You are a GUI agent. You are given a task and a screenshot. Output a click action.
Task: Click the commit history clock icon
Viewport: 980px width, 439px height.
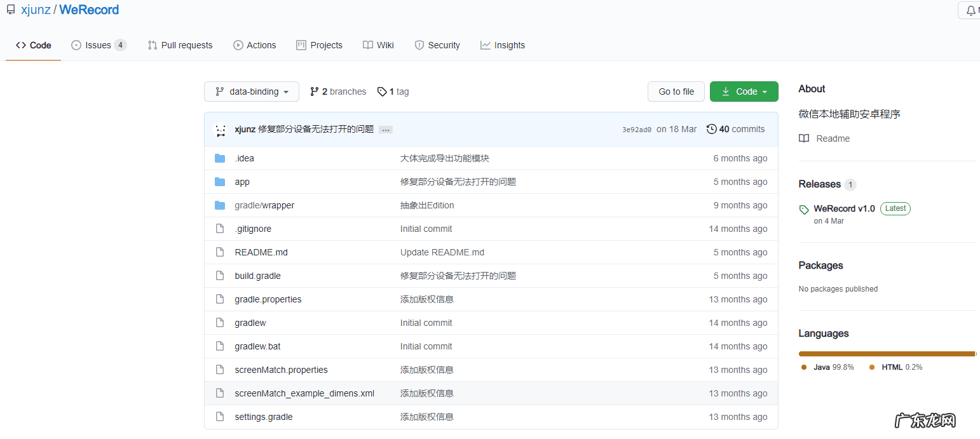click(711, 129)
